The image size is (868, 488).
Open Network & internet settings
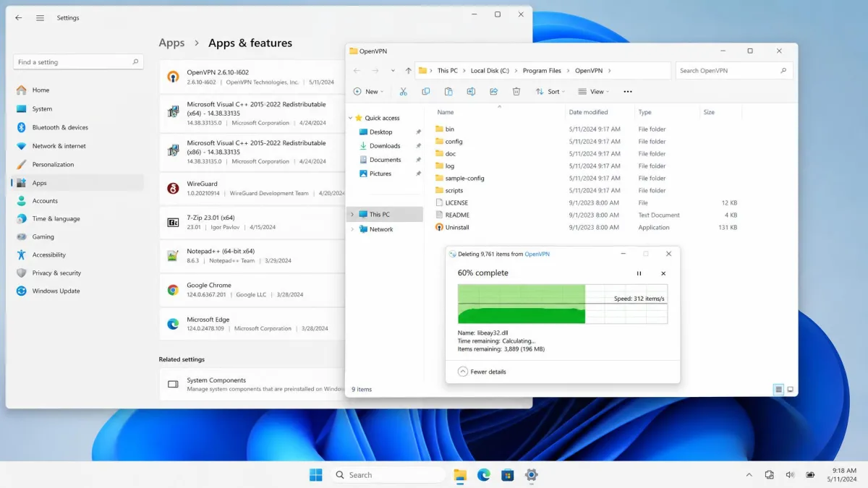pyautogui.click(x=78, y=146)
